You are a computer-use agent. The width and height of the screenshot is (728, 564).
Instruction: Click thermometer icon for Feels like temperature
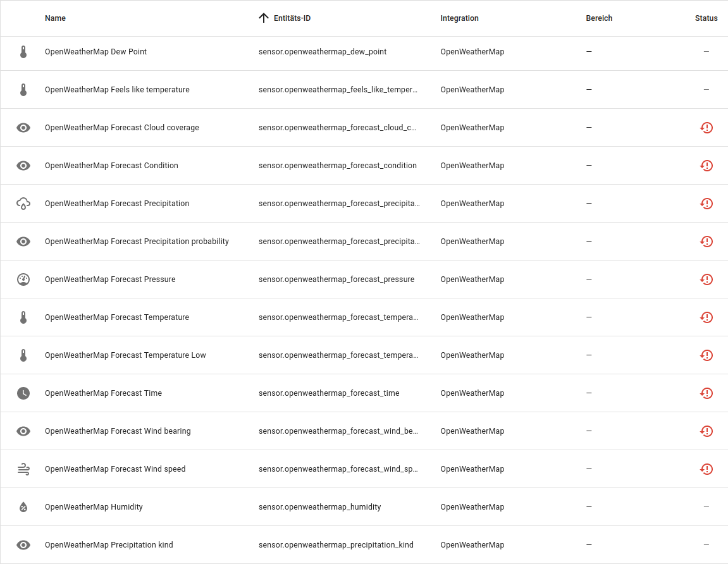click(23, 90)
